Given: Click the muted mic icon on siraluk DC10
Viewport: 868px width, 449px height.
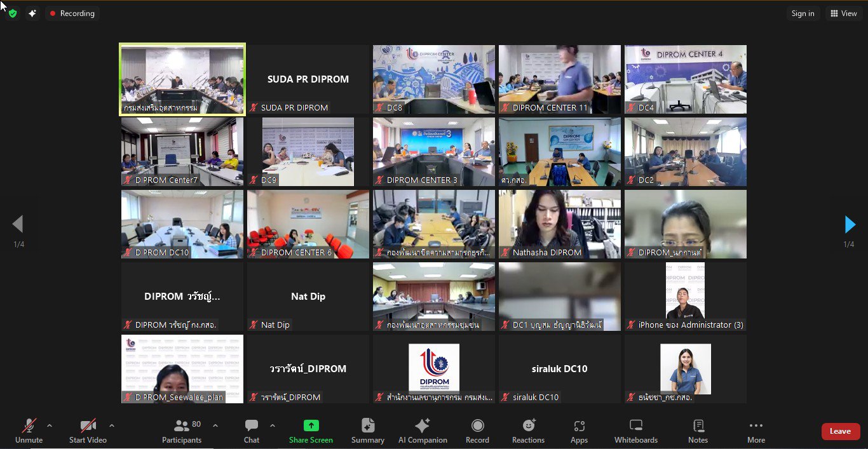Looking at the screenshot, I should pos(505,398).
